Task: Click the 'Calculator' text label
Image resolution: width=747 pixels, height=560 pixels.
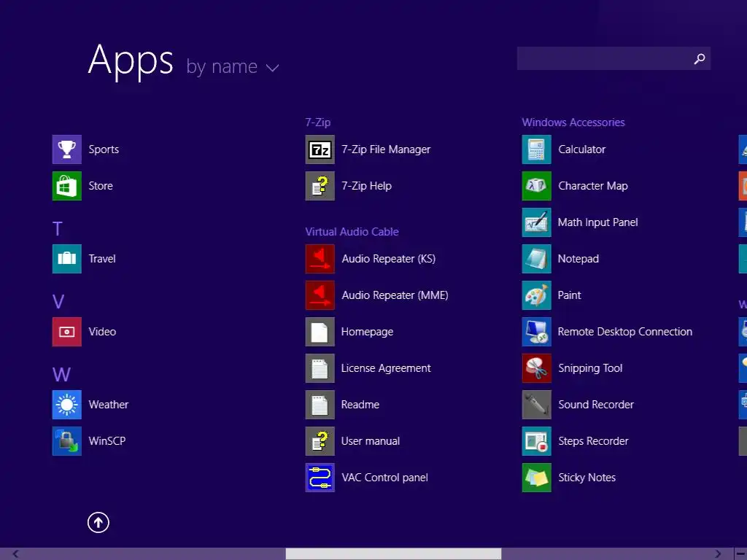Action: [581, 149]
